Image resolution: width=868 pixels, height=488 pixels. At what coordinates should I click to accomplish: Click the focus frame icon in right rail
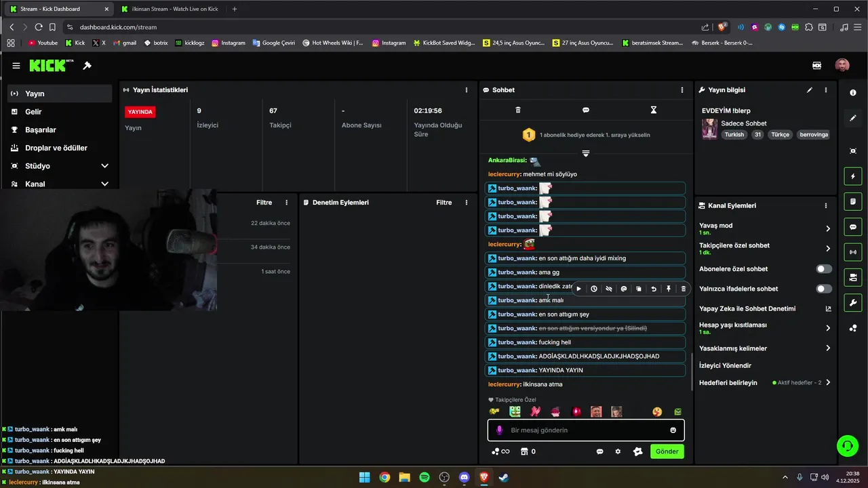[x=853, y=151]
